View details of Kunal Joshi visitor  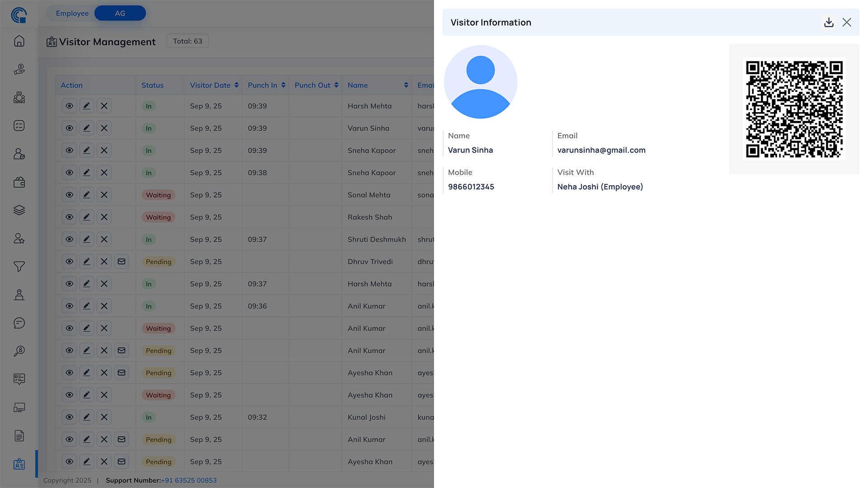click(69, 417)
